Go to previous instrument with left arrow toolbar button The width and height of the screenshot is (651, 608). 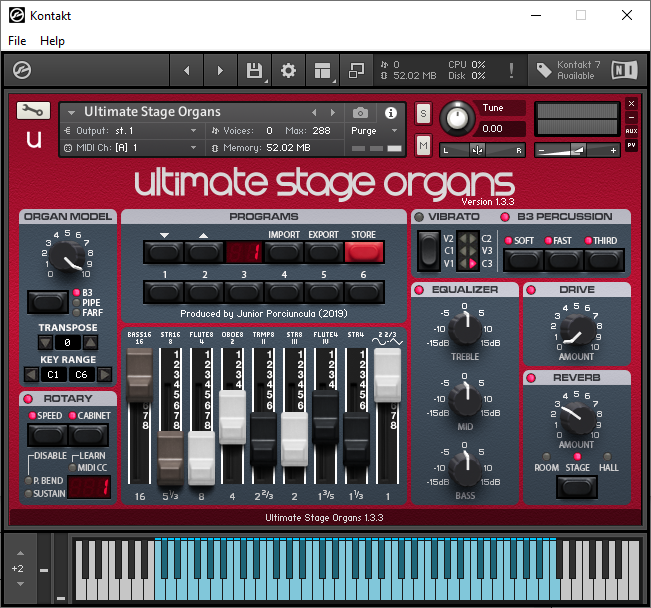pyautogui.click(x=187, y=71)
